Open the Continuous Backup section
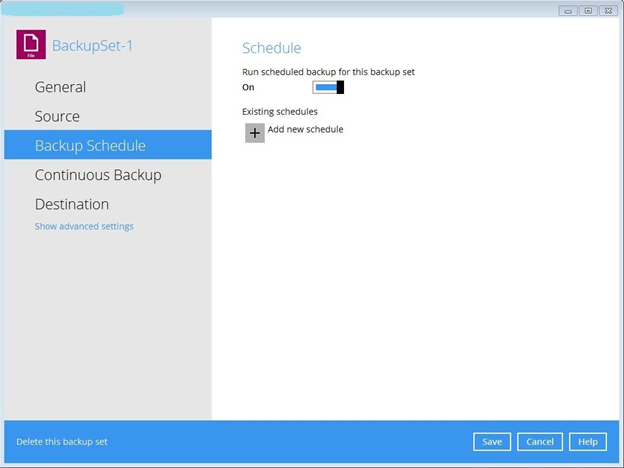Image resolution: width=624 pixels, height=468 pixels. (98, 175)
